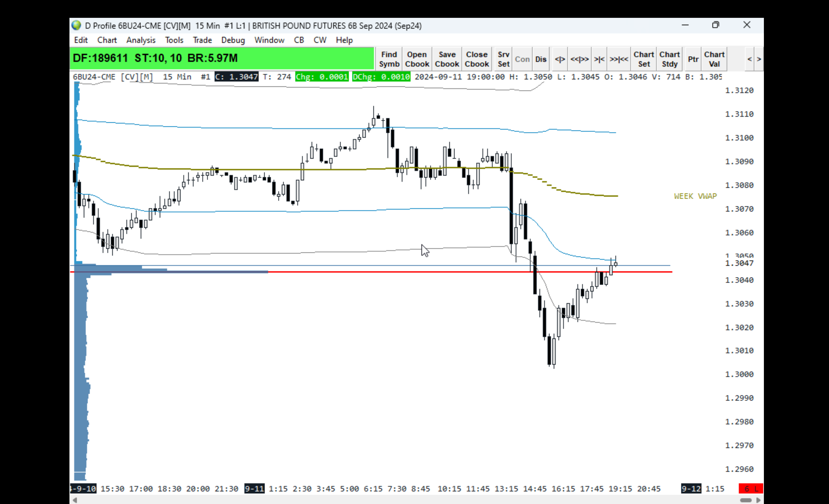This screenshot has width=829, height=504.
Task: Open the Chart menu
Action: 107,40
